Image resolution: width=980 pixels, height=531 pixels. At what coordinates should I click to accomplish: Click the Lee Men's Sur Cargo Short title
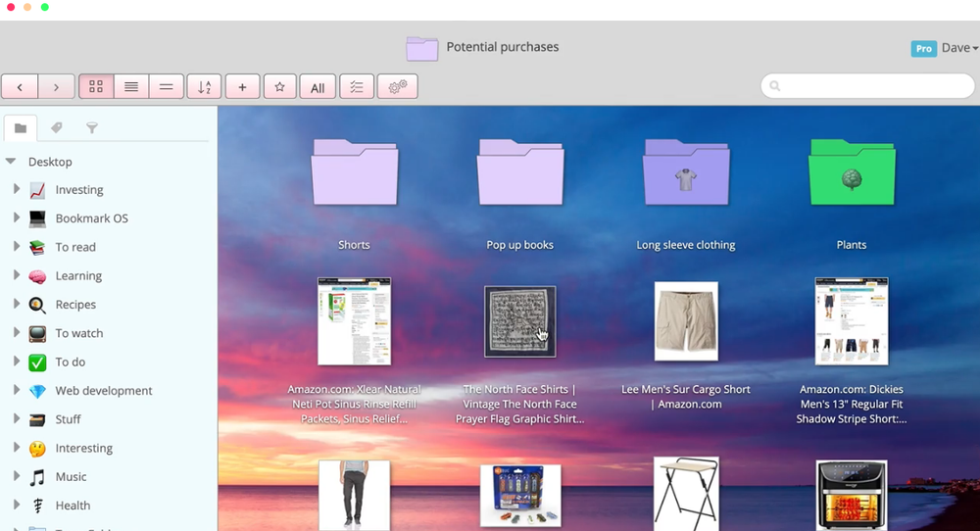click(686, 397)
